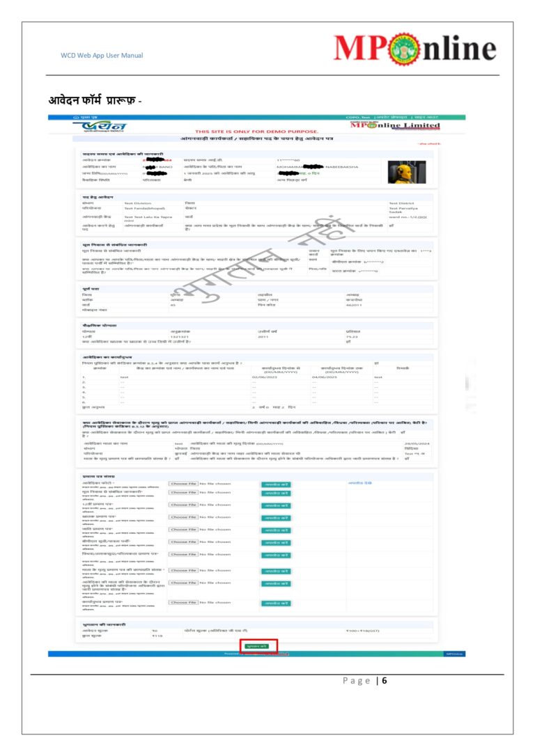535x756 pixels.
Task: Click the '₹100+₹18(GST)' portal fee value
Action: tap(362, 631)
